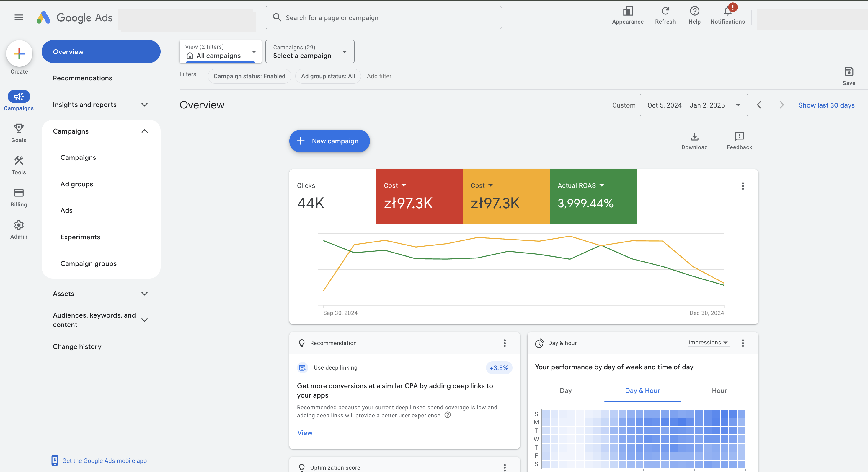Select Overview in the sidebar
This screenshot has width=868, height=472.
click(101, 52)
